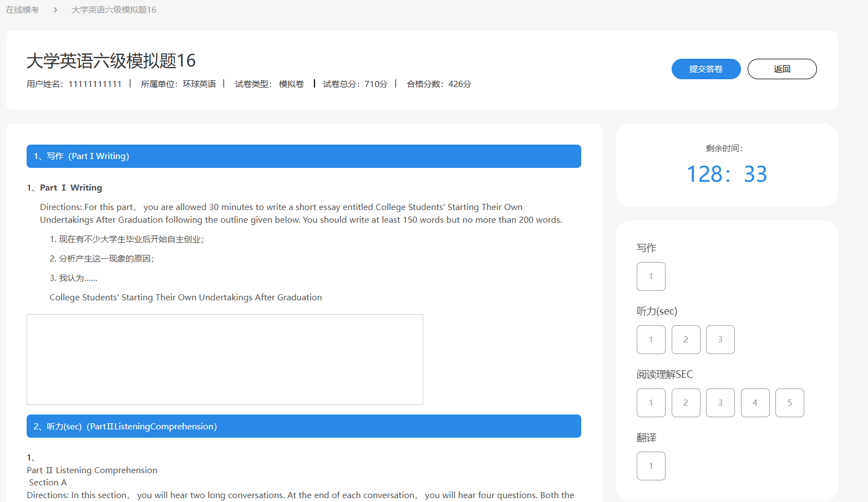868x502 pixels.
Task: Open the 在线模考 breadcrumb link
Action: [x=22, y=10]
